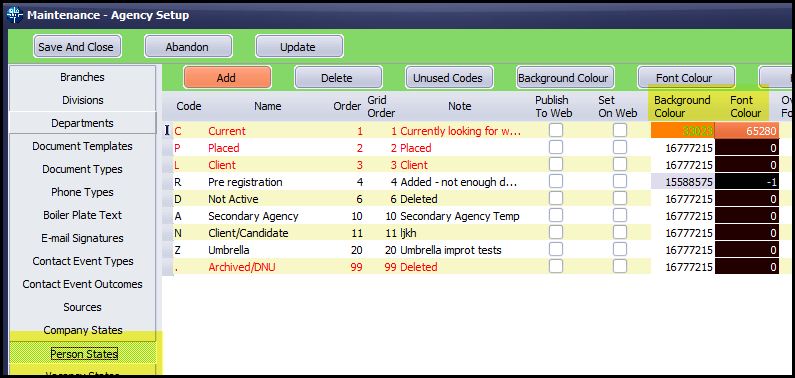Open the Contact Event Outcomes section
The image size is (795, 378).
pyautogui.click(x=82, y=284)
